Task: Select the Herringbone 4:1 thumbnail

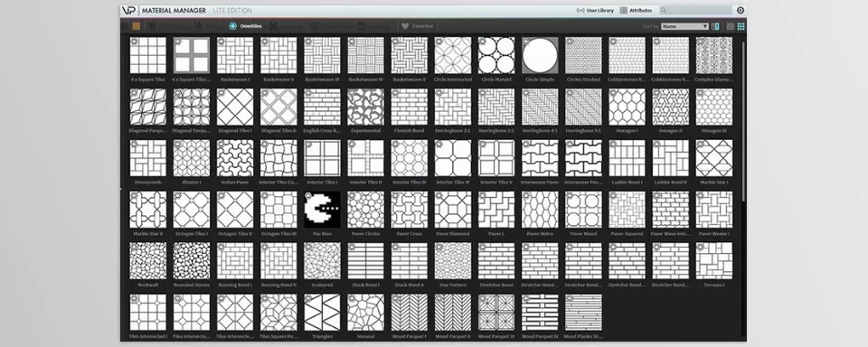Action: (540, 107)
